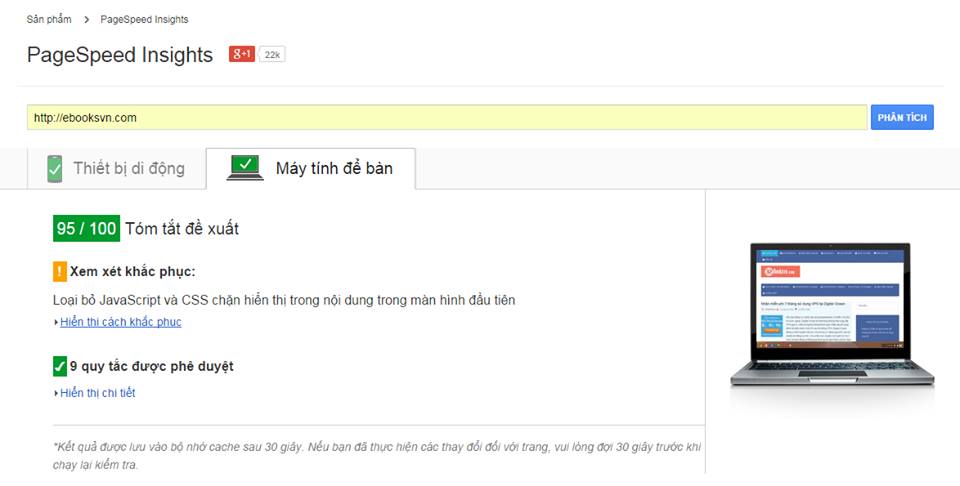Click the orange exclamation warning icon

60,271
